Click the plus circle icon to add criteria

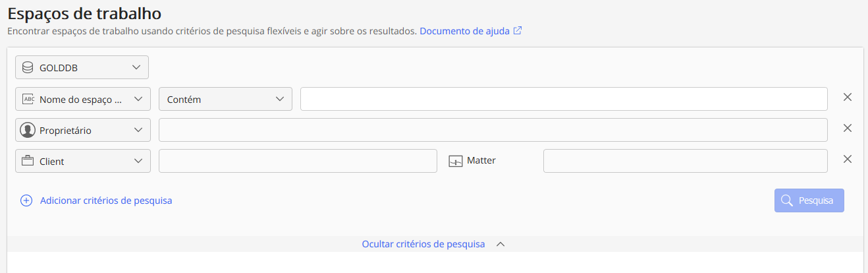(26, 200)
